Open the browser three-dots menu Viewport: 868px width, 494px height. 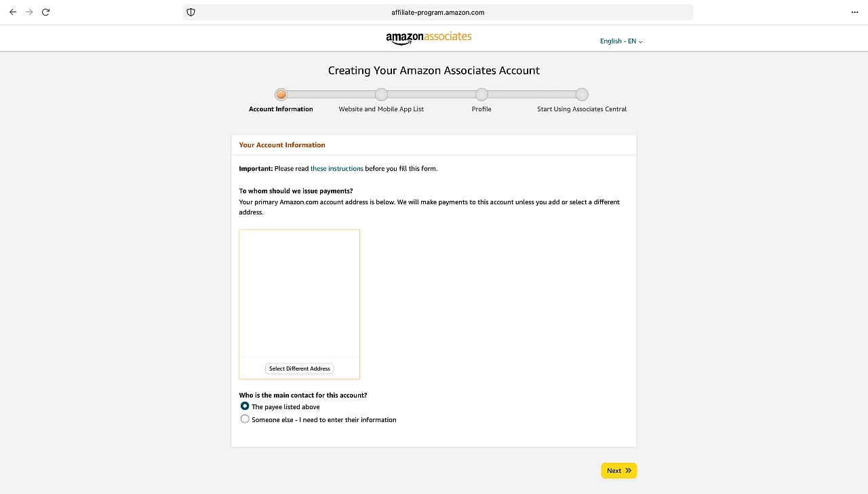coord(854,12)
